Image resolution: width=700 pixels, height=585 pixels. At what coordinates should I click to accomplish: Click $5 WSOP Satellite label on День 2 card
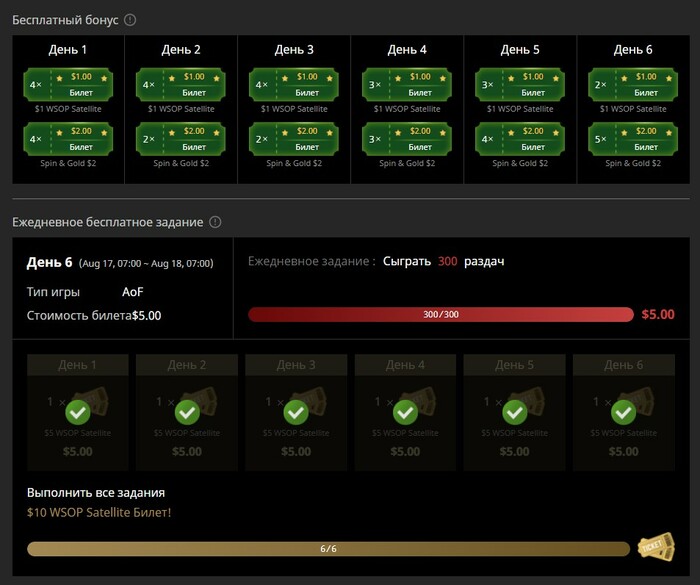[x=187, y=433]
